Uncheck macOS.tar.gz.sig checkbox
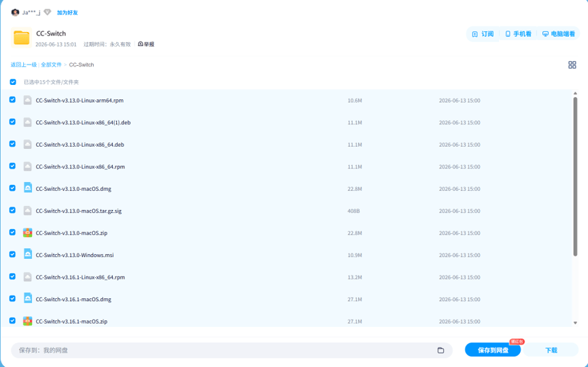 [x=12, y=210]
